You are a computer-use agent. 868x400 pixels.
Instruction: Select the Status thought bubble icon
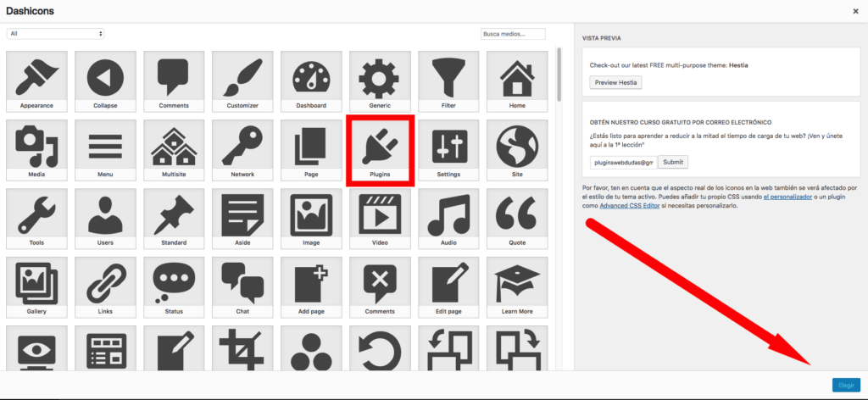pos(174,287)
